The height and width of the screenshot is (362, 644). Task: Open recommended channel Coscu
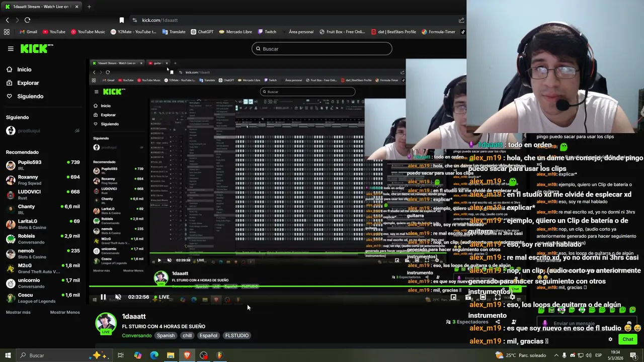(43, 298)
